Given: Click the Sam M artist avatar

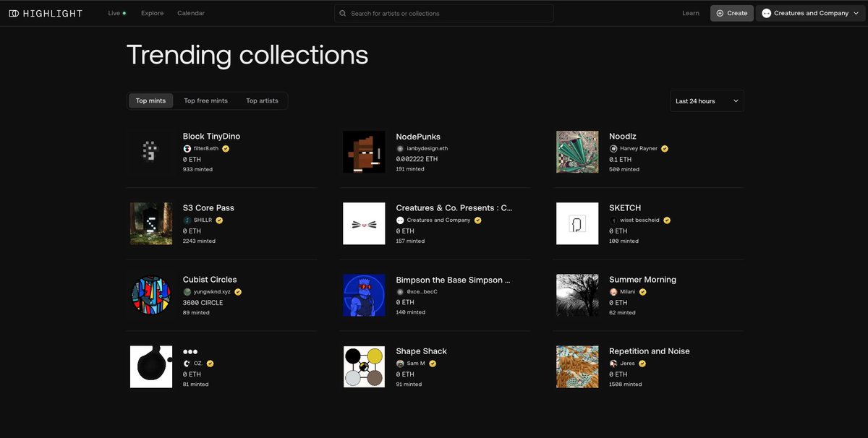Looking at the screenshot, I should tap(400, 364).
